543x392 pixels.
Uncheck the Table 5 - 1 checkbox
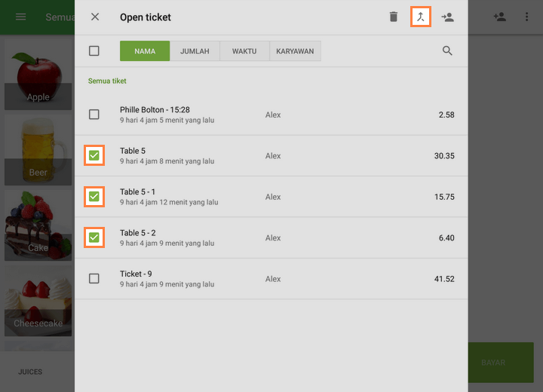tap(94, 197)
